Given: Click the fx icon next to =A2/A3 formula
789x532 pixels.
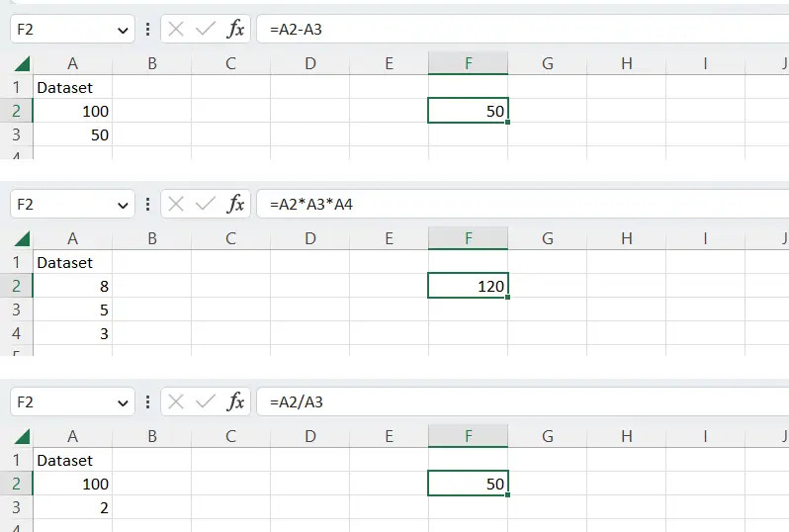Looking at the screenshot, I should (x=235, y=402).
